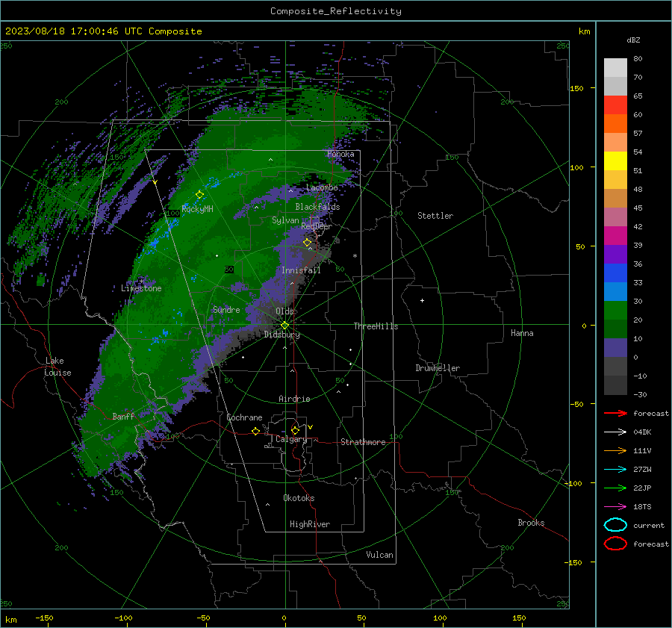Screen dimensions: 672x628
Task: Click the green 22JP arrow icon
Action: coord(615,488)
